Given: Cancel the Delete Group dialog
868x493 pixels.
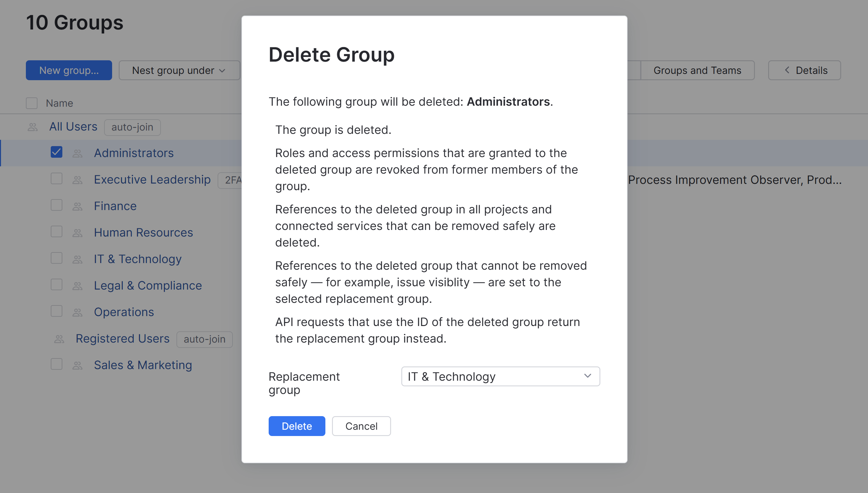Looking at the screenshot, I should [361, 426].
